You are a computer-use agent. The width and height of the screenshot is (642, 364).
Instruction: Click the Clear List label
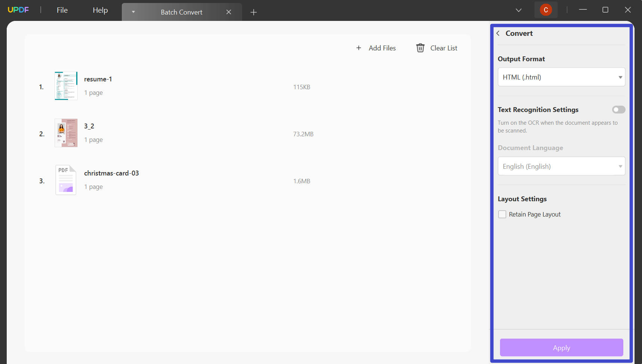point(444,48)
